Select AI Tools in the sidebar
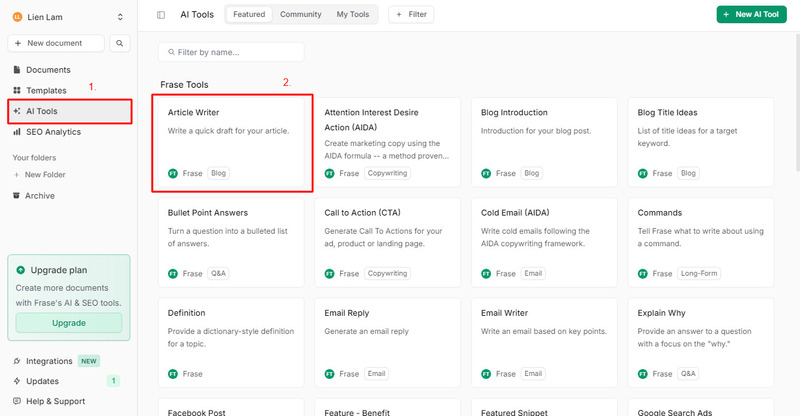Image resolution: width=800 pixels, height=416 pixels. click(69, 111)
